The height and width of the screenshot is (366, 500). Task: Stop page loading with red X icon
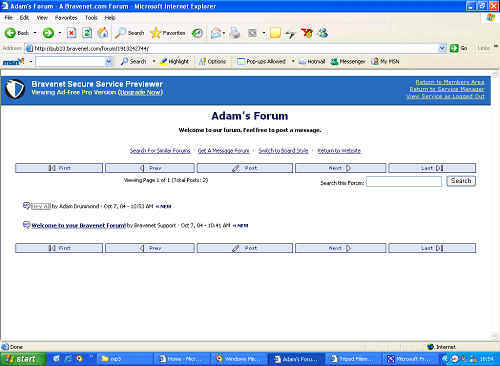(71, 33)
